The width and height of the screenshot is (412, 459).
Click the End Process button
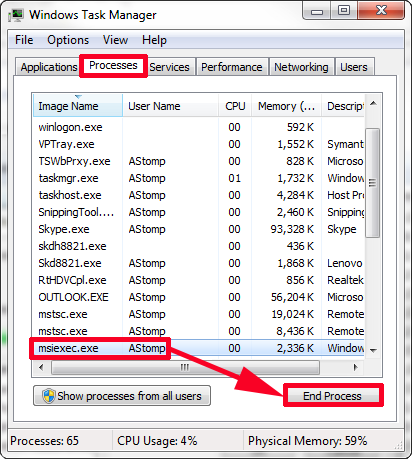(x=332, y=396)
